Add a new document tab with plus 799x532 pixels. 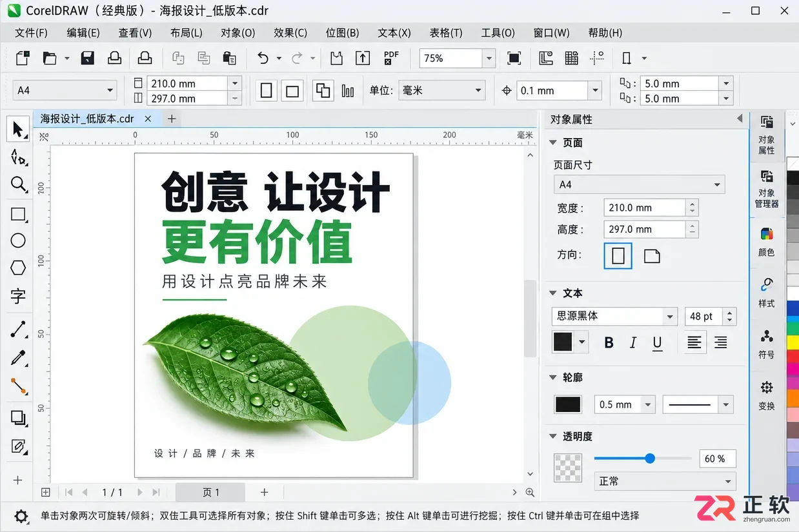click(172, 119)
